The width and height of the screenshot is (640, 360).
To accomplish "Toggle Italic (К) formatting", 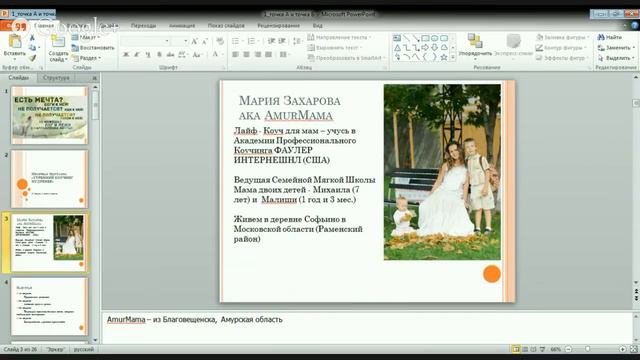I will (137, 55).
